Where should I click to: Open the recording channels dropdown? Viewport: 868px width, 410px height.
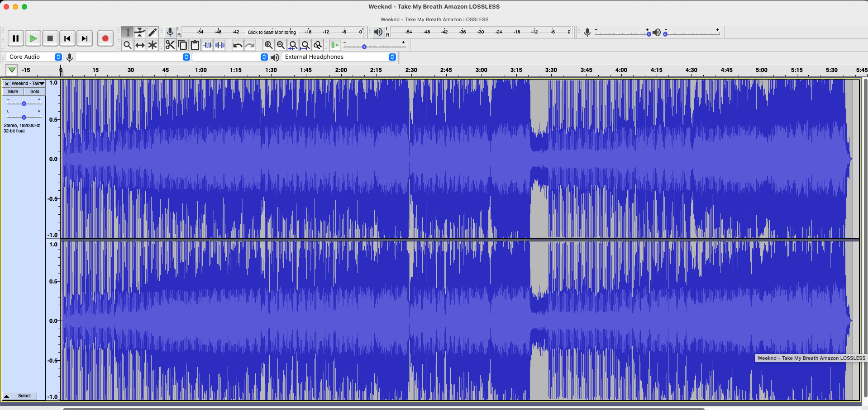click(x=230, y=57)
